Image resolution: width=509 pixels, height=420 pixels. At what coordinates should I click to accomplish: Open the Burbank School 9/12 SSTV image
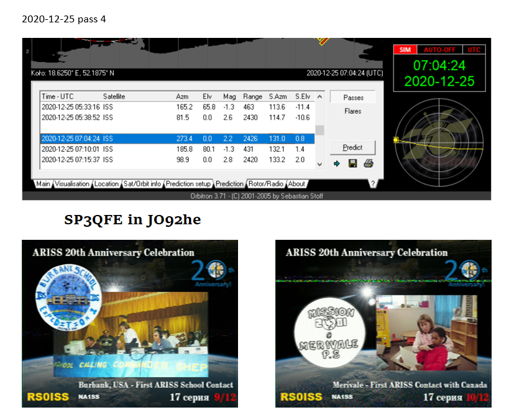click(130, 324)
